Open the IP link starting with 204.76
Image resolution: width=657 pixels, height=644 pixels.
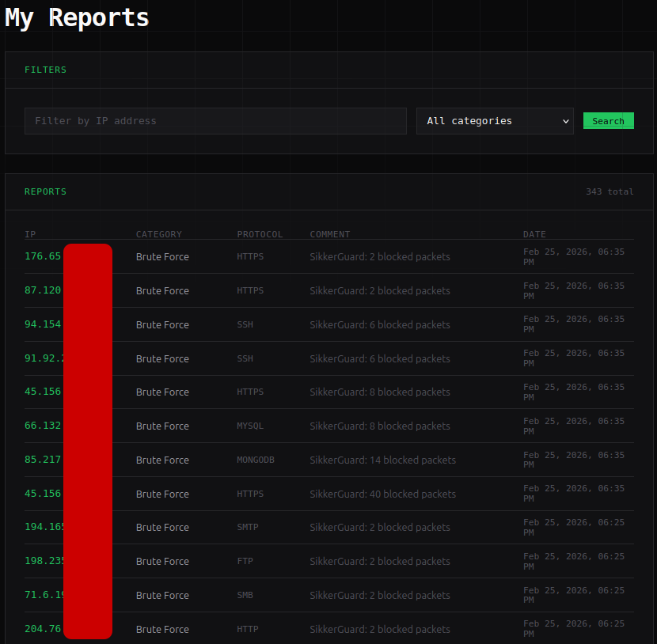(42, 629)
